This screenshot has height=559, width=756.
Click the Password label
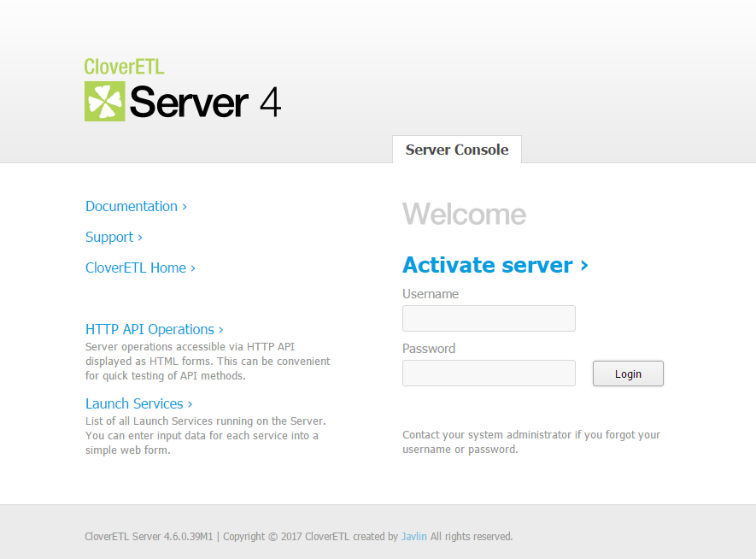(429, 348)
